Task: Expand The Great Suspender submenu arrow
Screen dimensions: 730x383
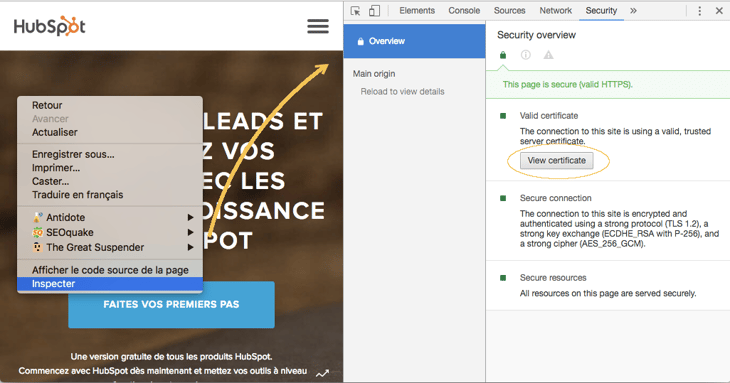Action: [190, 247]
